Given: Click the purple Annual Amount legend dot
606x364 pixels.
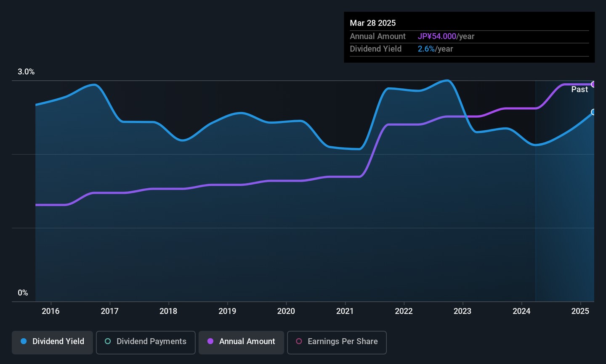Looking at the screenshot, I should [x=210, y=341].
